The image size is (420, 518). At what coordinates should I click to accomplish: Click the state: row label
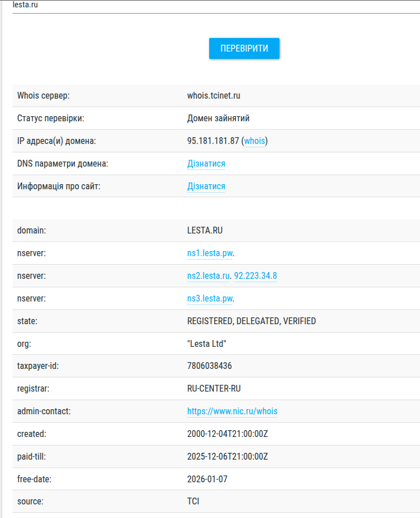tap(27, 321)
